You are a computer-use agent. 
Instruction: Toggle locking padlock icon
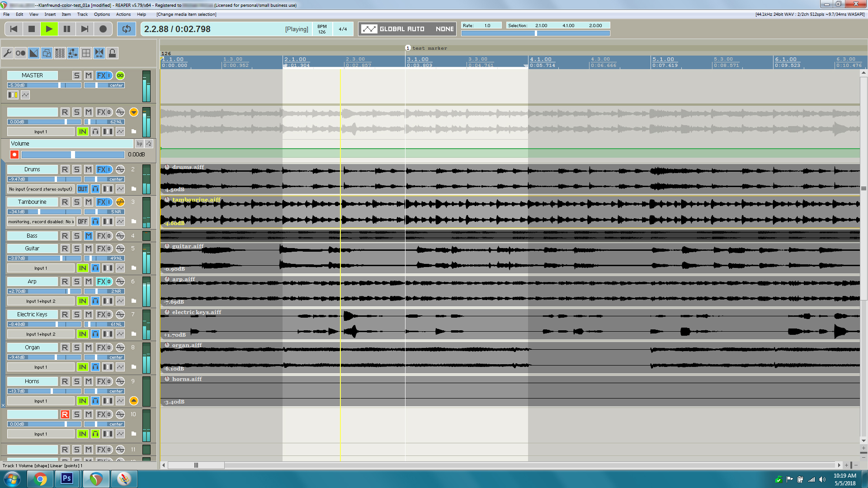[112, 53]
